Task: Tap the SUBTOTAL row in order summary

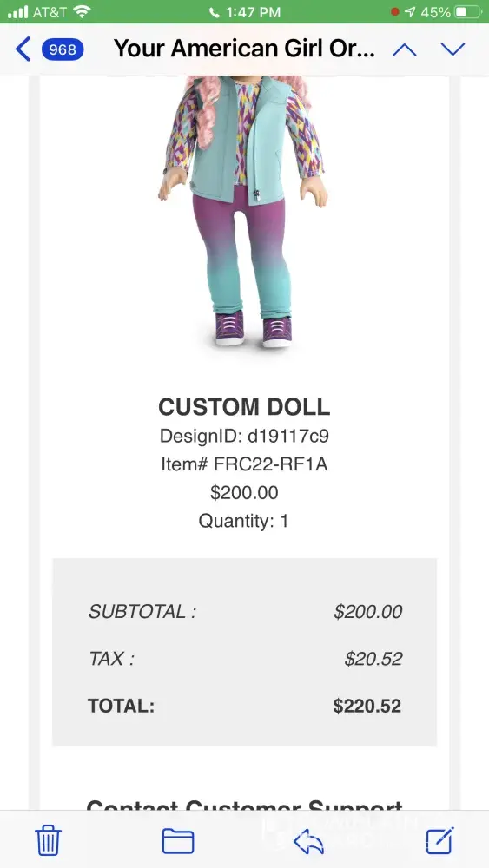Action: (x=245, y=612)
